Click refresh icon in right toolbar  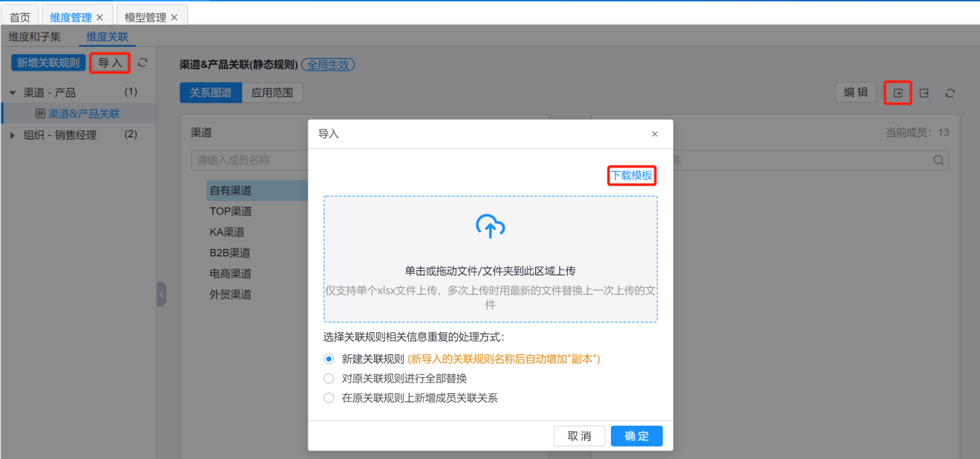(950, 93)
